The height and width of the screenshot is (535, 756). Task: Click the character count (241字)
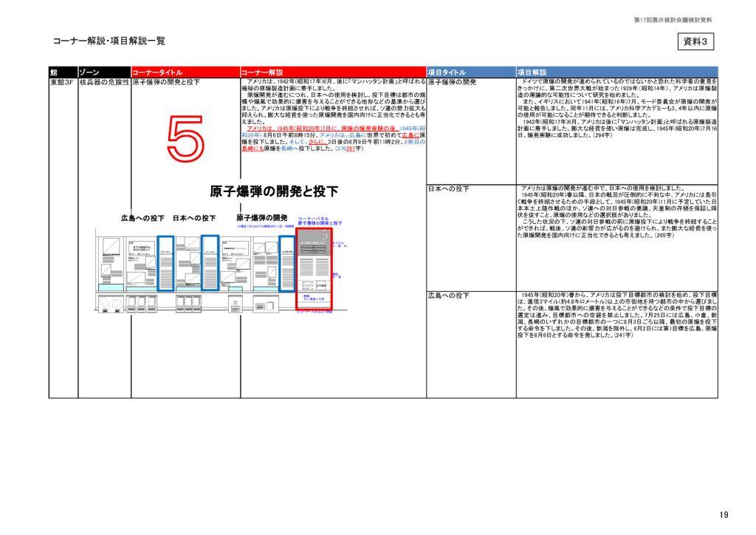623,335
